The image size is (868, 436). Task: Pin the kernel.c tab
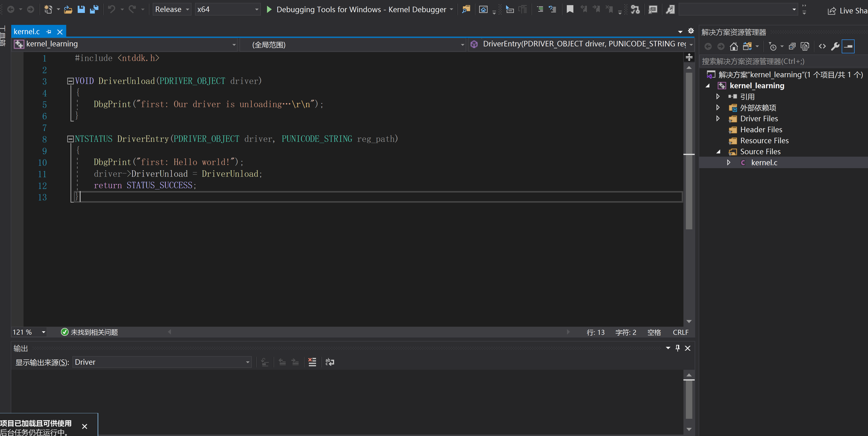tap(49, 32)
